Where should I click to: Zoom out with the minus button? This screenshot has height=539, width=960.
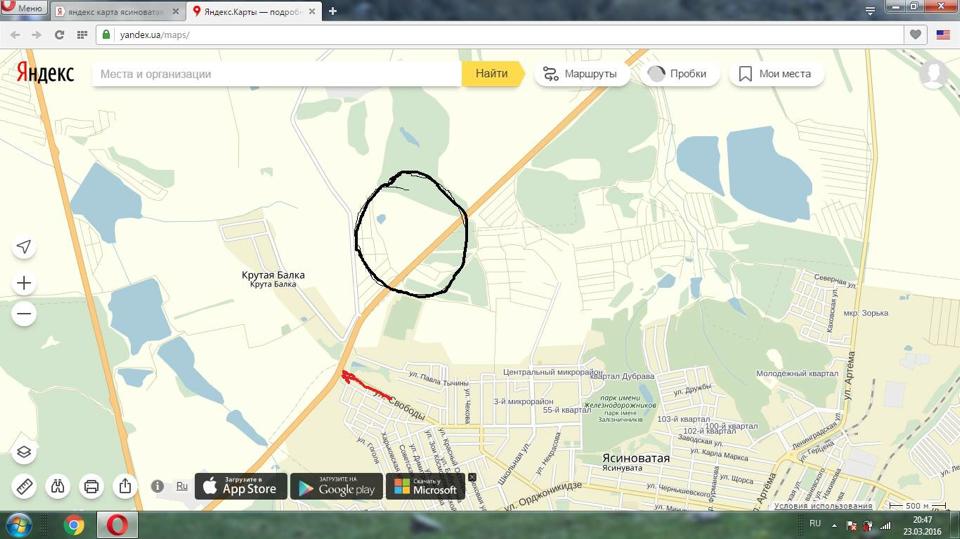point(24,314)
